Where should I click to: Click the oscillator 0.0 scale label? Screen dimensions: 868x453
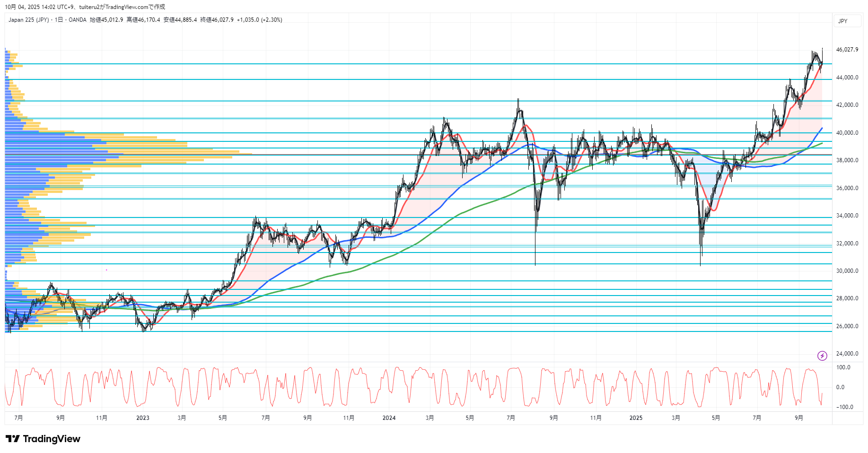tap(840, 387)
